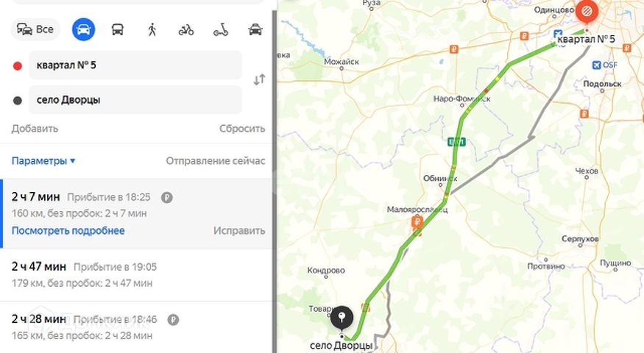Screen dimensions: 644x353
Task: Open 'Посмотреть подробнее' route details link
Action: 68,231
